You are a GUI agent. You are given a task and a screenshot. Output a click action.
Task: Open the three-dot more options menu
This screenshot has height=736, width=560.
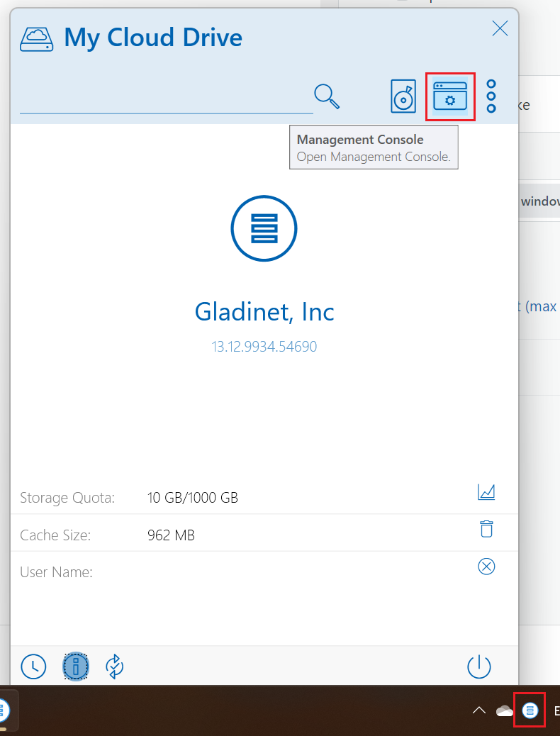coord(491,96)
